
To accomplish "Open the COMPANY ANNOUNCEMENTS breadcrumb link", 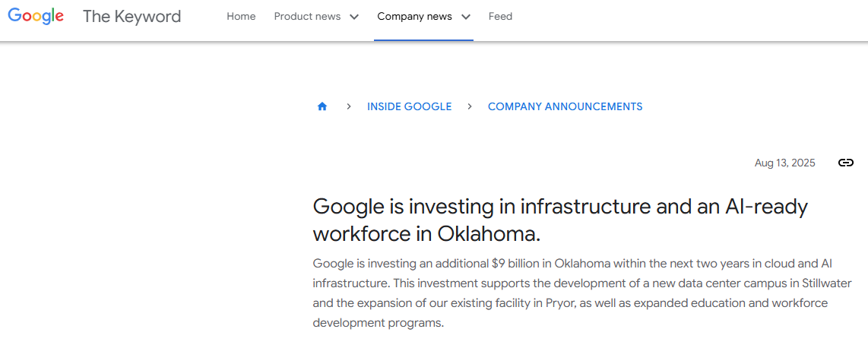I will (x=565, y=107).
